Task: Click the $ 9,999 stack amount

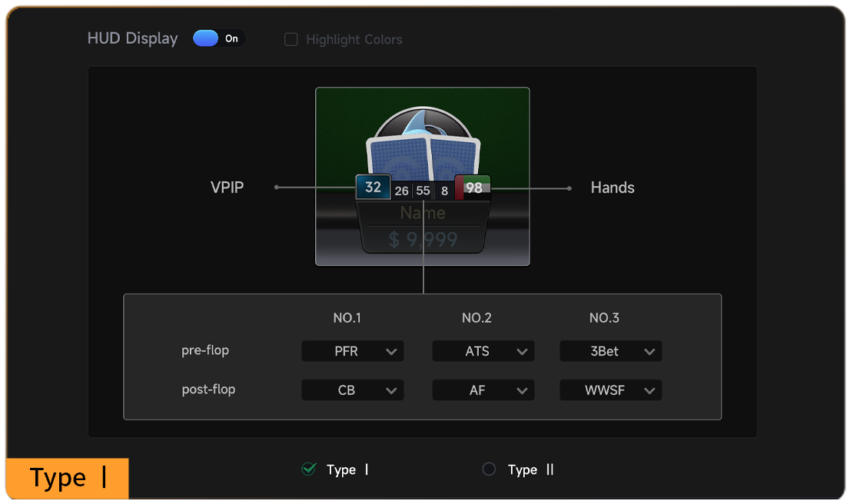Action: [x=422, y=240]
